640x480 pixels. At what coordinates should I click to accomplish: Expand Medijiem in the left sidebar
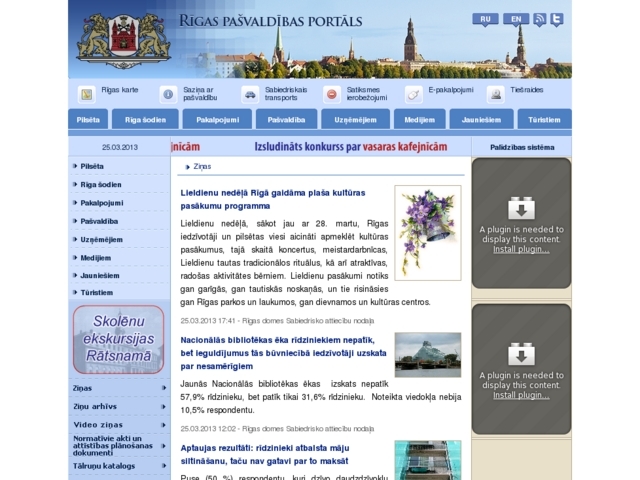[x=97, y=257]
